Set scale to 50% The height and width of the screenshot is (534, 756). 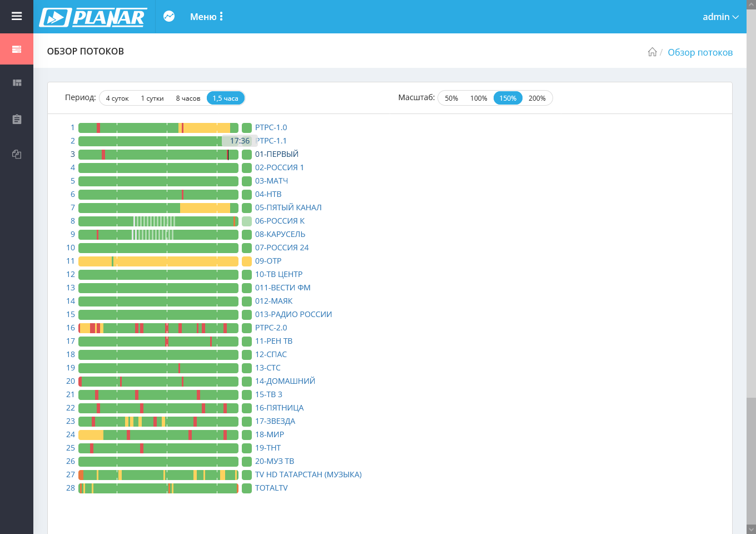[x=451, y=98]
